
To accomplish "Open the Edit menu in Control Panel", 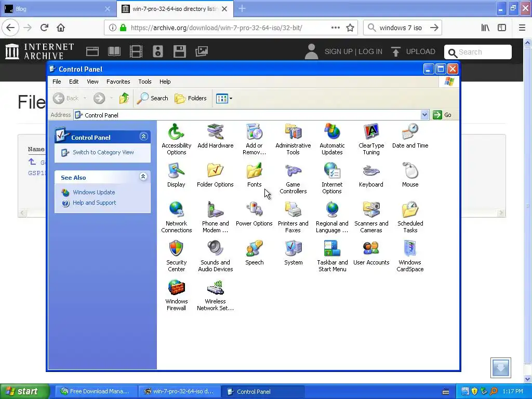I will (x=74, y=82).
